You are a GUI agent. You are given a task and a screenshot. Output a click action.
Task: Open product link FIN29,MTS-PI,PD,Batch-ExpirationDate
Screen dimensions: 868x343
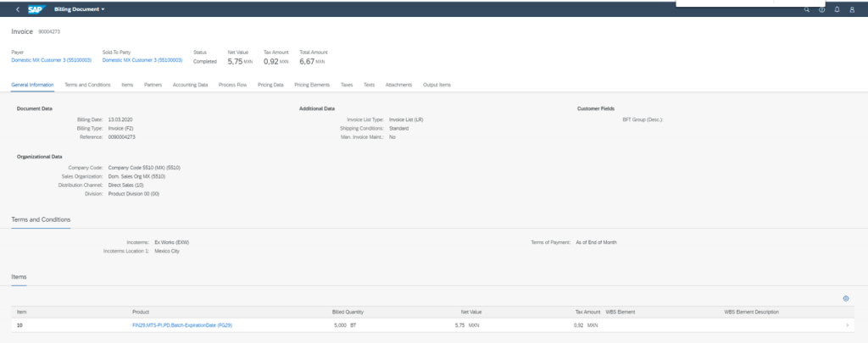tap(182, 325)
